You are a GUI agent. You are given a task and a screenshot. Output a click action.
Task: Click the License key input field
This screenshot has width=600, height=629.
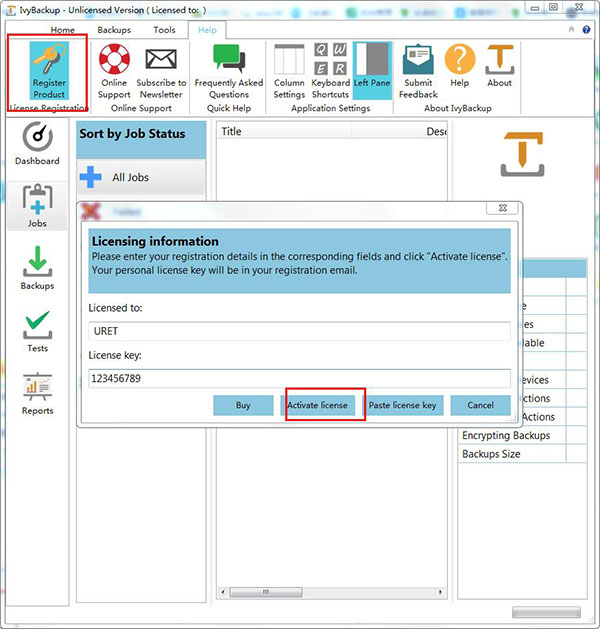(x=299, y=378)
